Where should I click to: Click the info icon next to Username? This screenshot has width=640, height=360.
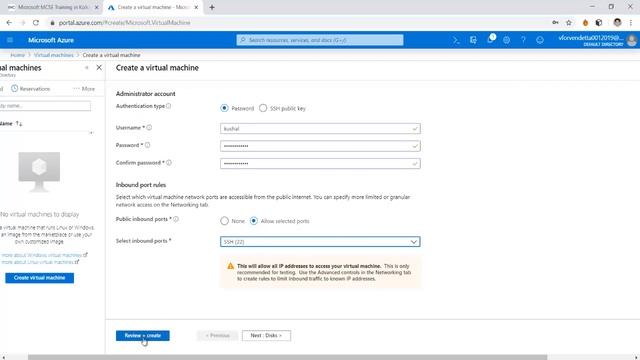[x=149, y=128]
